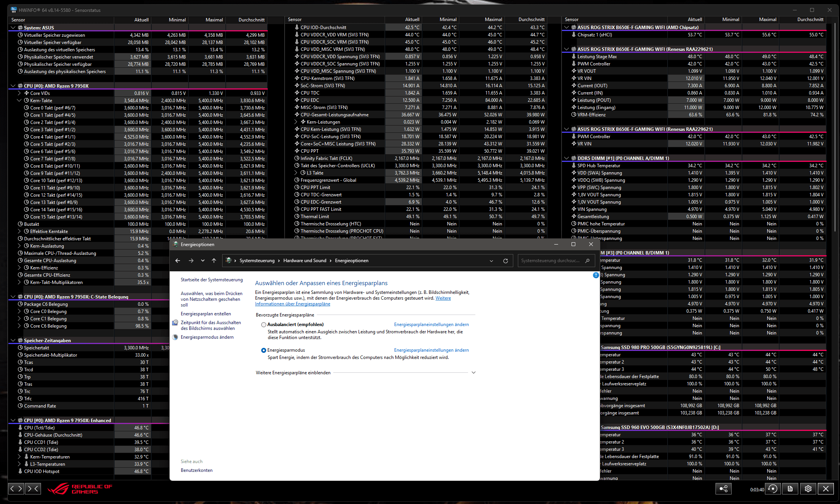Click the expand columns arrows button

coord(16,488)
